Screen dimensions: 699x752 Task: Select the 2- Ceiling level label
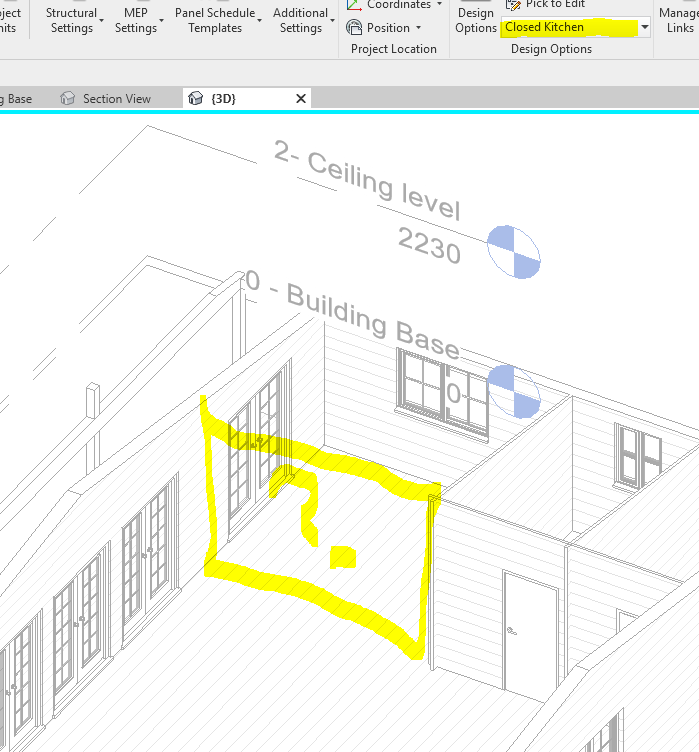click(367, 179)
